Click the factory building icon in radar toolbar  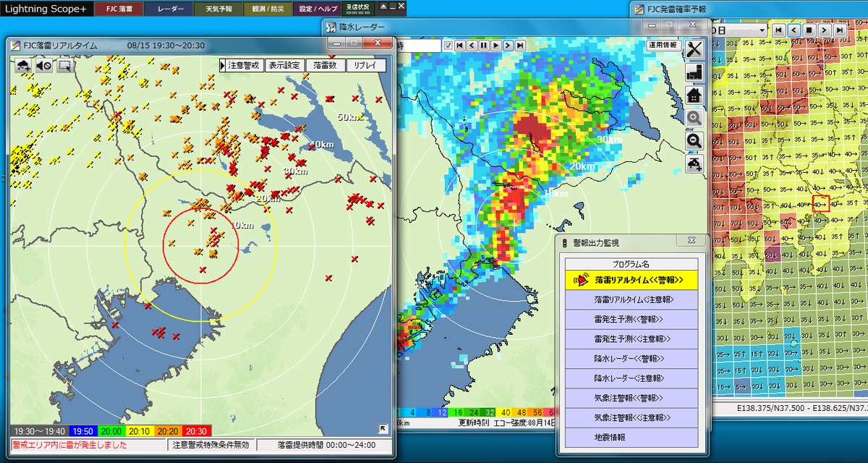[x=694, y=72]
